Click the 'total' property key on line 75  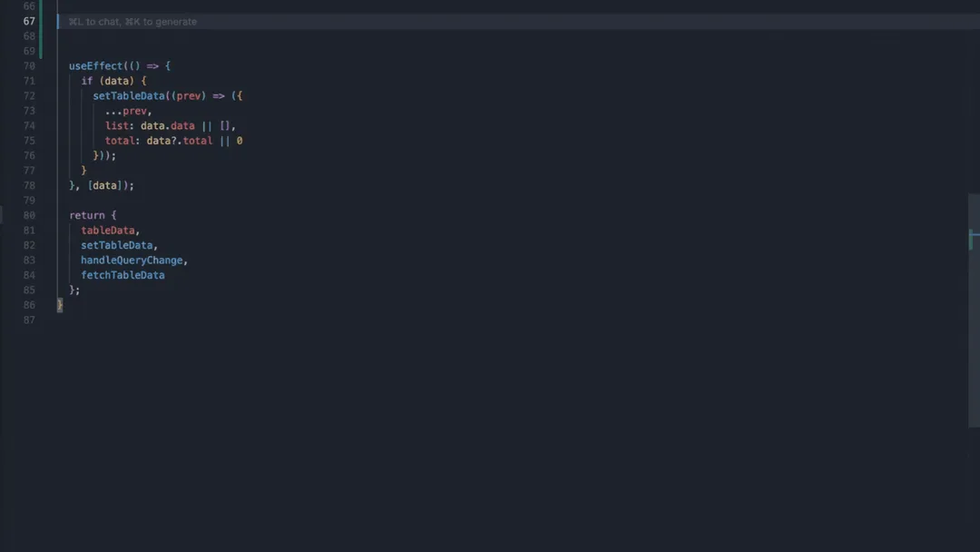click(x=120, y=142)
